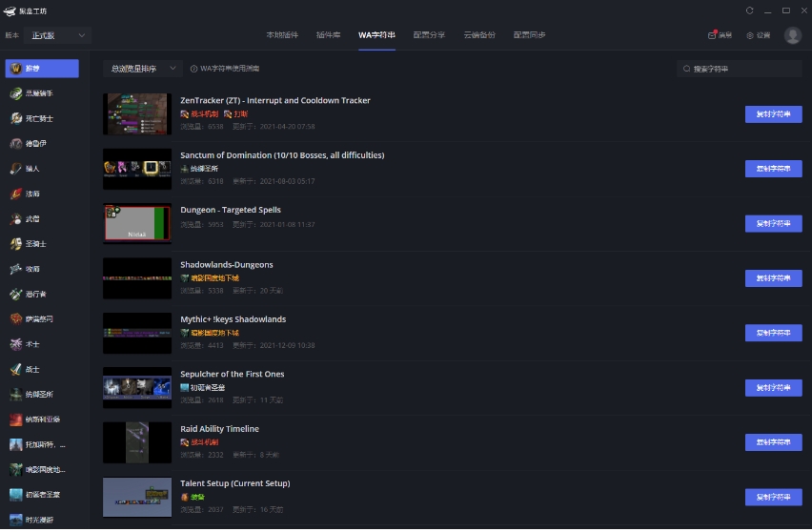The image size is (812, 532).
Task: Open the Raid Ability Timeline thumbnail
Action: [137, 442]
